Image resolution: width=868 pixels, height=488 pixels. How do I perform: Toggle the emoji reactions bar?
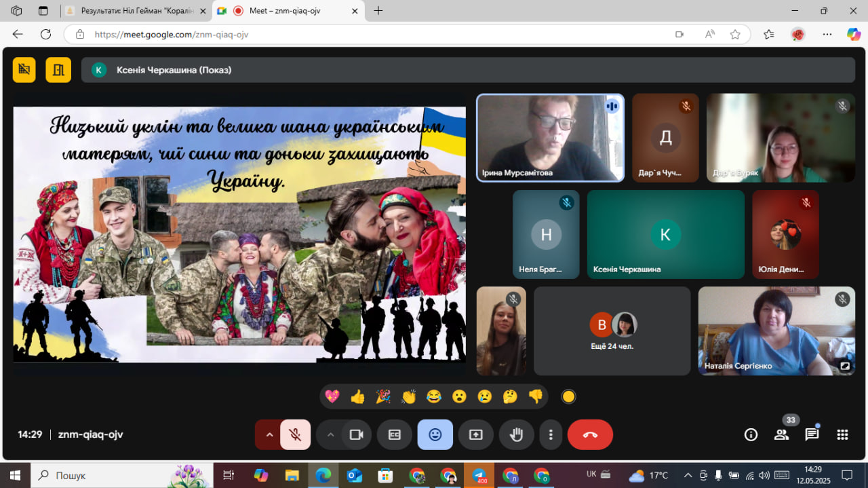tap(435, 435)
